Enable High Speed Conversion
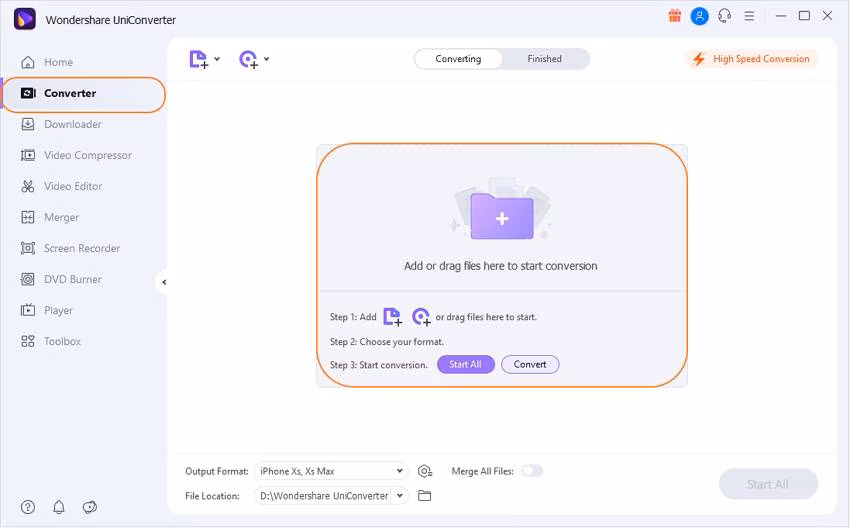The image size is (850, 528). 751,59
